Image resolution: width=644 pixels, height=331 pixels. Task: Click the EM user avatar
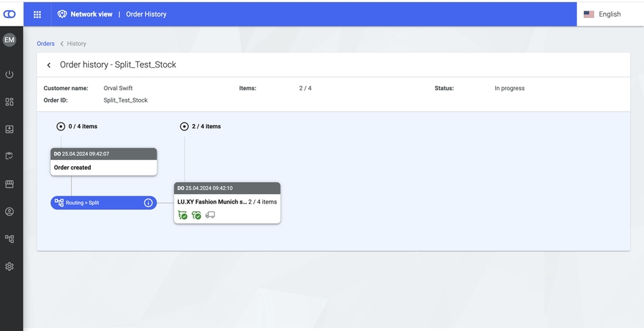(x=9, y=40)
